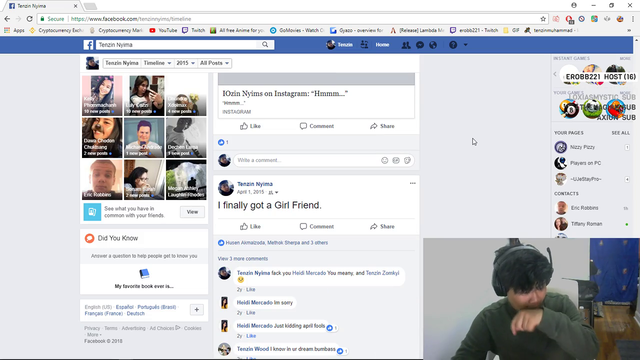Screen dimensions: 640x360
Task: Open Privacy footer link
Action: pos(92,328)
